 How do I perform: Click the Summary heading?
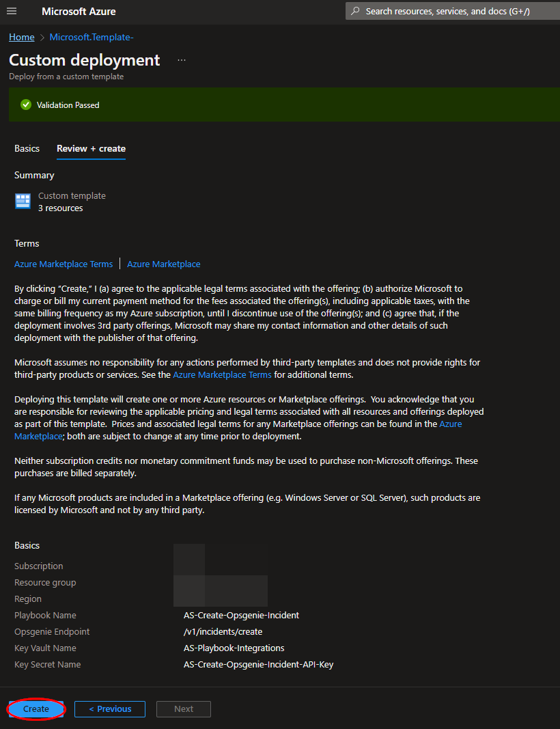34,176
